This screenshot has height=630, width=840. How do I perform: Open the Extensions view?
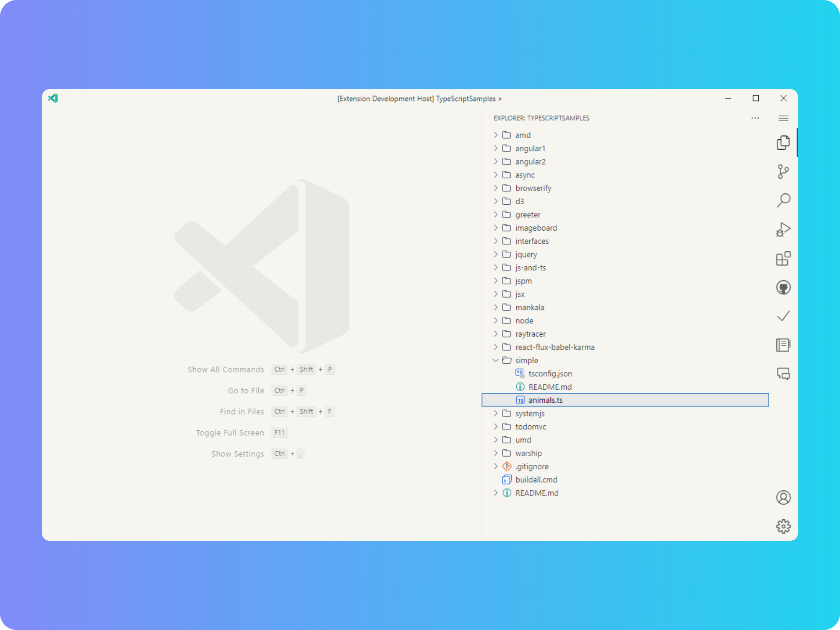783,258
